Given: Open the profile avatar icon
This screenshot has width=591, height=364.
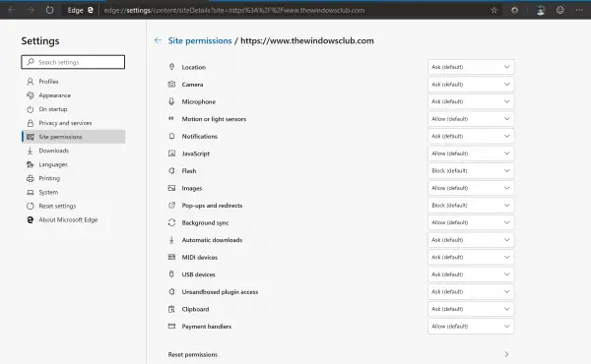Looking at the screenshot, I should [541, 10].
